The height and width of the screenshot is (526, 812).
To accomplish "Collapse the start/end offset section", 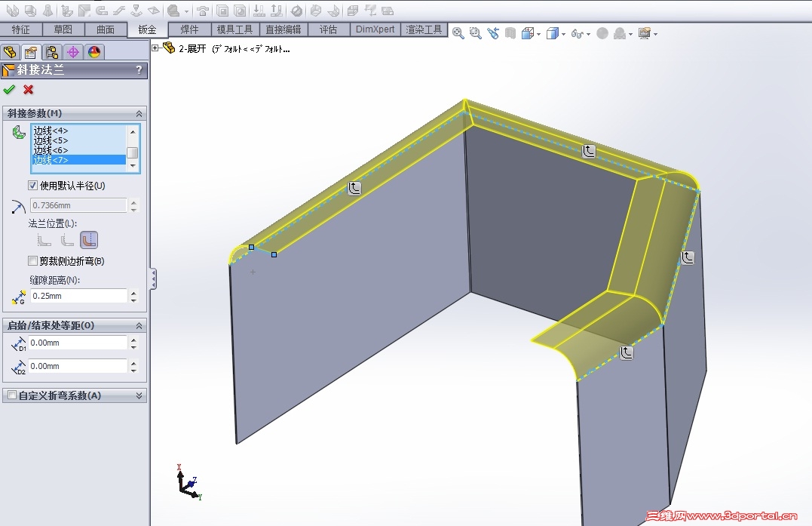I will [x=139, y=325].
